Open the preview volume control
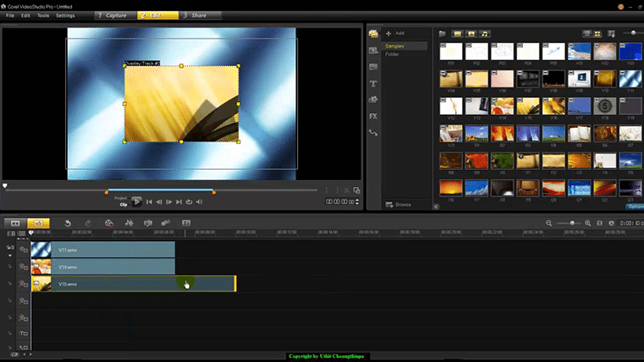Screen dimensions: 644x362 pos(199,202)
